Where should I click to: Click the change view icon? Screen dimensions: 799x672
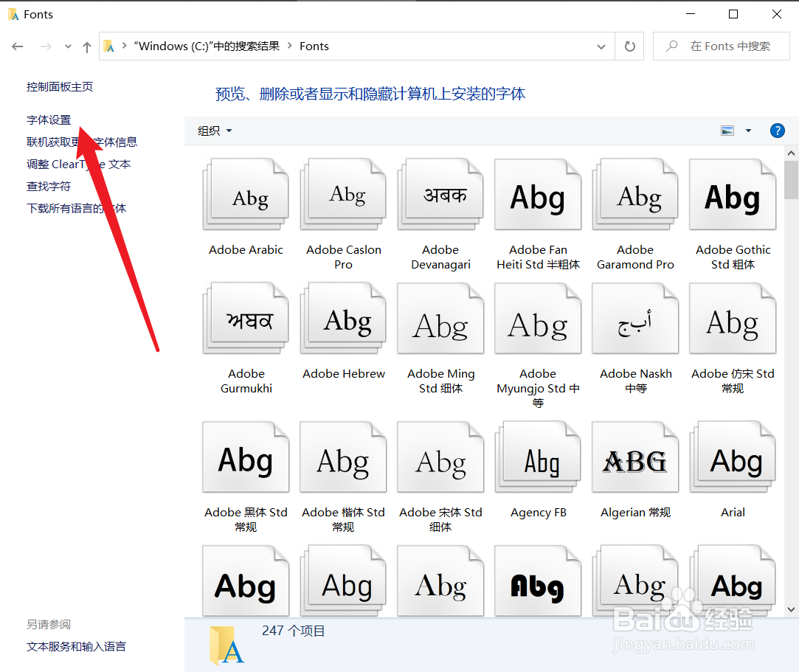727,131
